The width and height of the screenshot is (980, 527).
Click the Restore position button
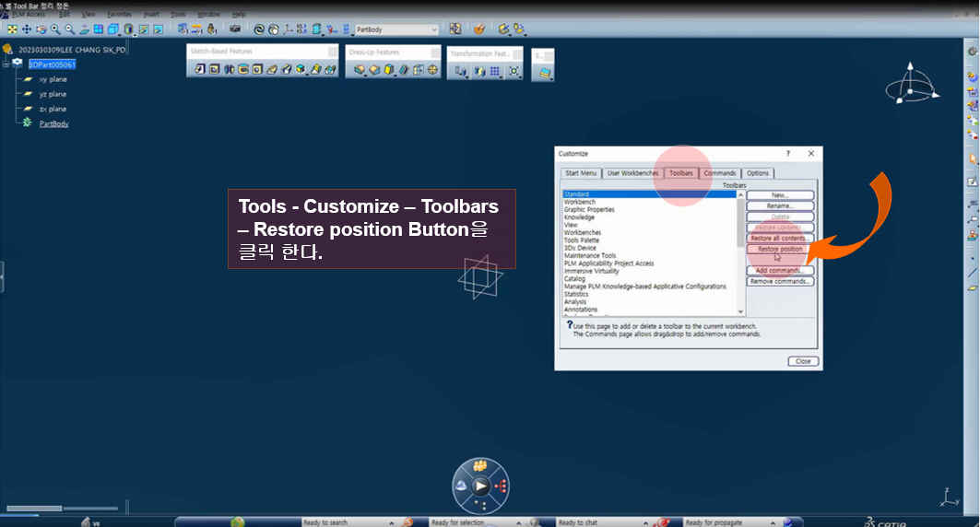(780, 249)
